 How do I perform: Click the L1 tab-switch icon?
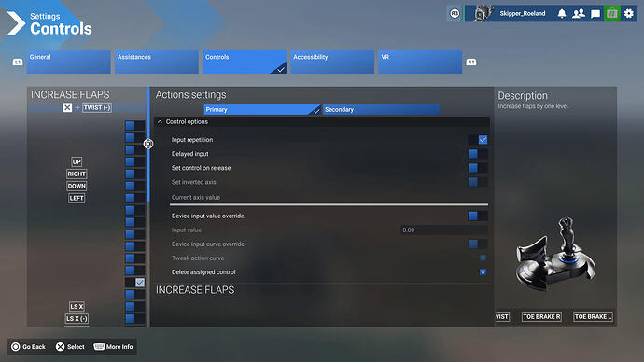coord(18,62)
